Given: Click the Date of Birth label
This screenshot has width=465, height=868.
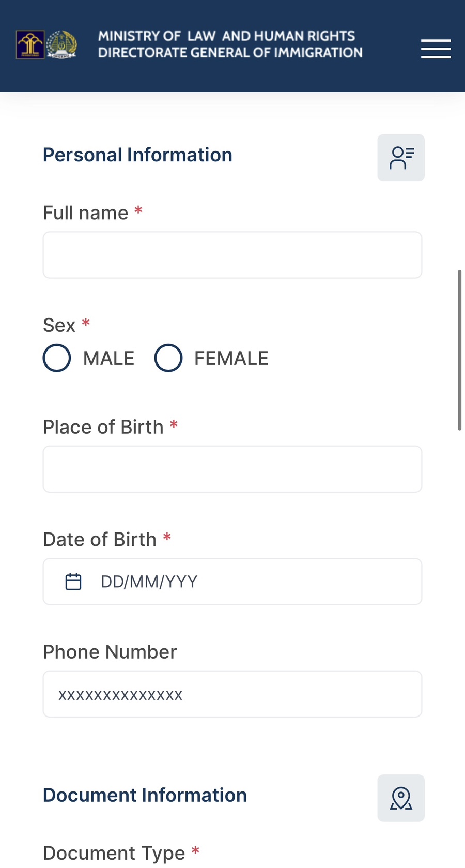Looking at the screenshot, I should pos(100,539).
